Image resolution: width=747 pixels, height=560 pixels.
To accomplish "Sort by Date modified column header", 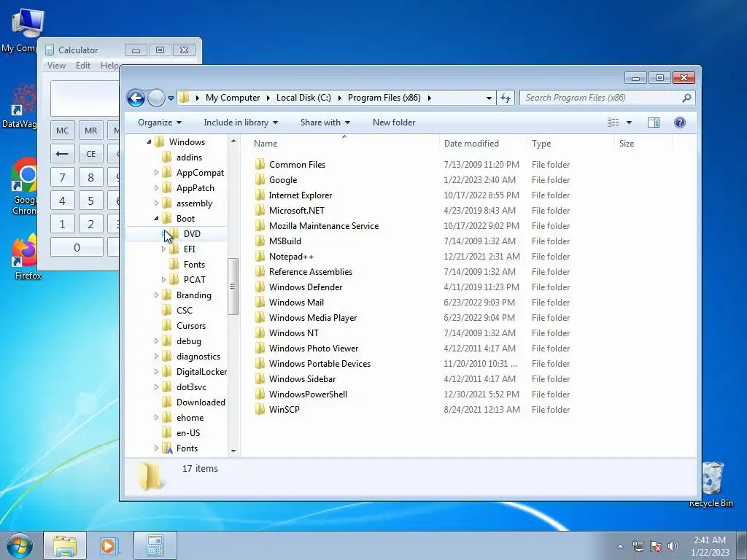I will [x=471, y=144].
